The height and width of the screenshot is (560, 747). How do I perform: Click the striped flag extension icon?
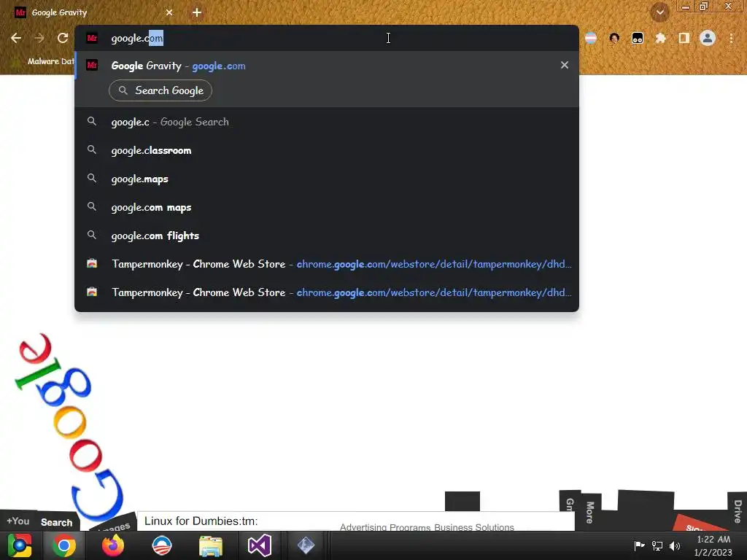591,38
